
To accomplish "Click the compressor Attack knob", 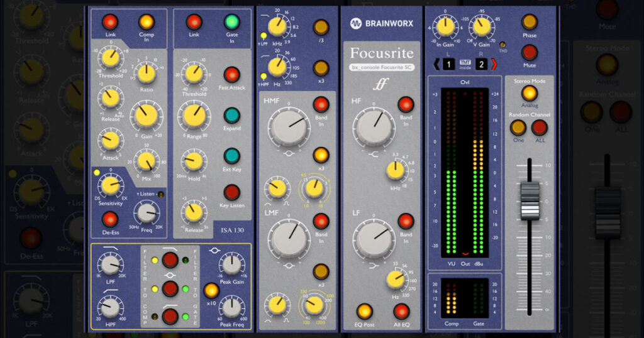I will pos(111,140).
